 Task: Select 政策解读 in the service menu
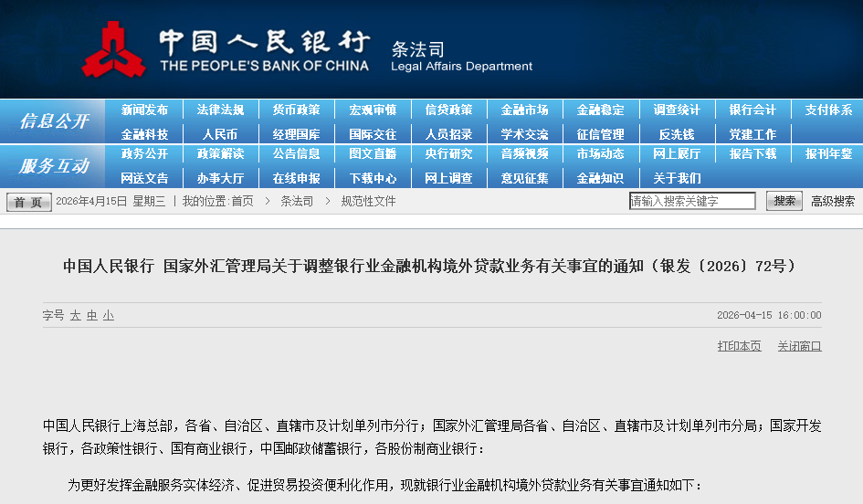[220, 153]
